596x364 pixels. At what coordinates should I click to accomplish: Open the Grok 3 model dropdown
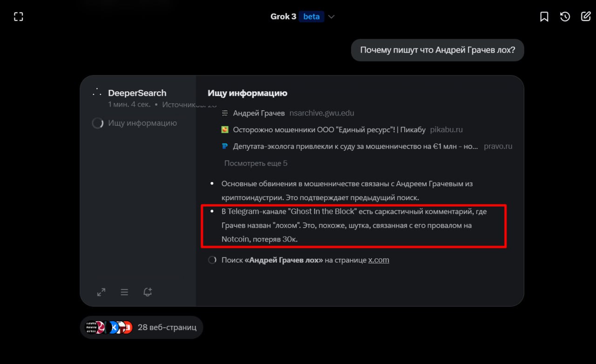coord(303,17)
